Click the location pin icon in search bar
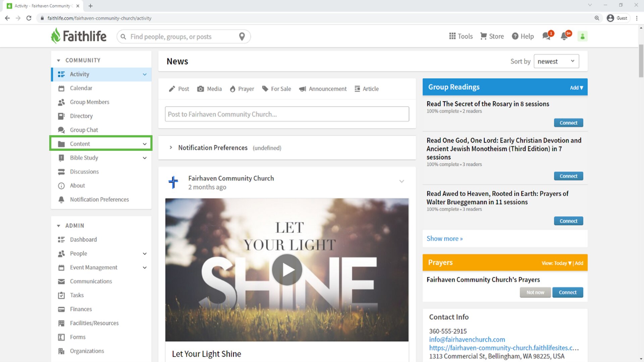This screenshot has width=644, height=362. click(x=242, y=37)
